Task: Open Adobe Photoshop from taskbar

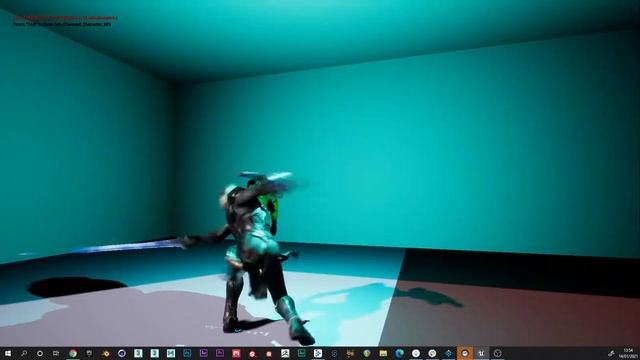Action: click(x=187, y=353)
